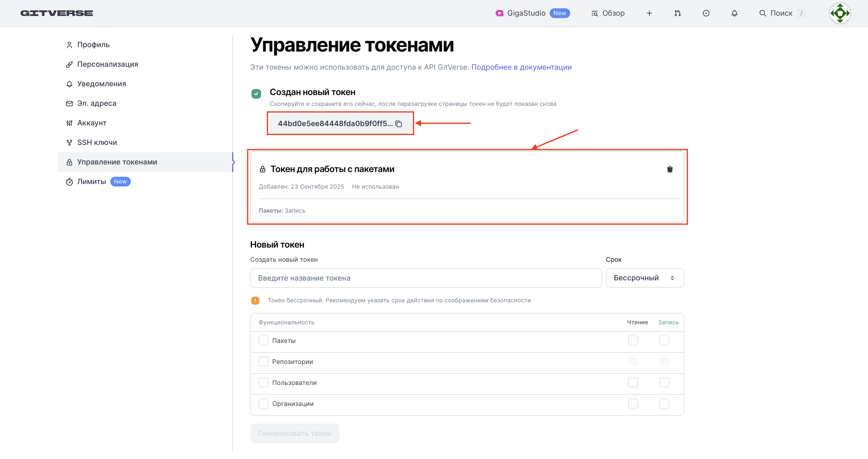Click the Генерировать токен button
This screenshot has width=868, height=459.
[294, 433]
